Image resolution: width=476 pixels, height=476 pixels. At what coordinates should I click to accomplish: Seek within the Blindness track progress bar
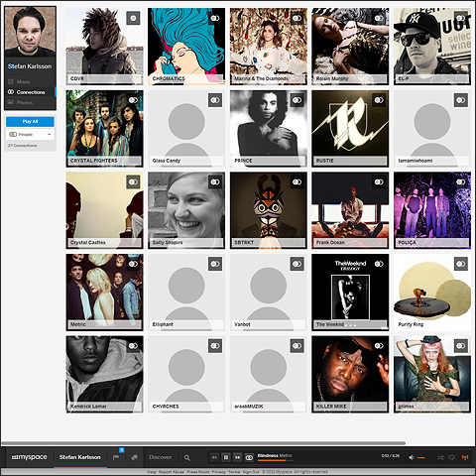(275, 460)
